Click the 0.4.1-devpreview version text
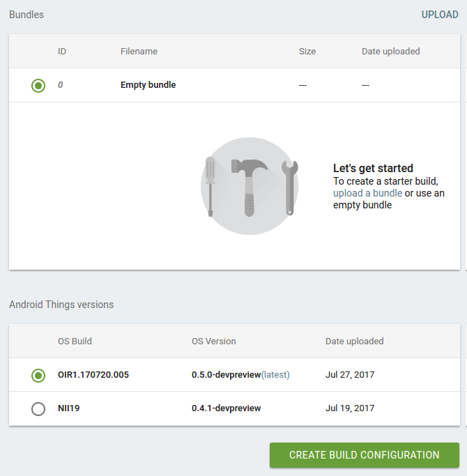The height and width of the screenshot is (476, 467). pos(226,408)
